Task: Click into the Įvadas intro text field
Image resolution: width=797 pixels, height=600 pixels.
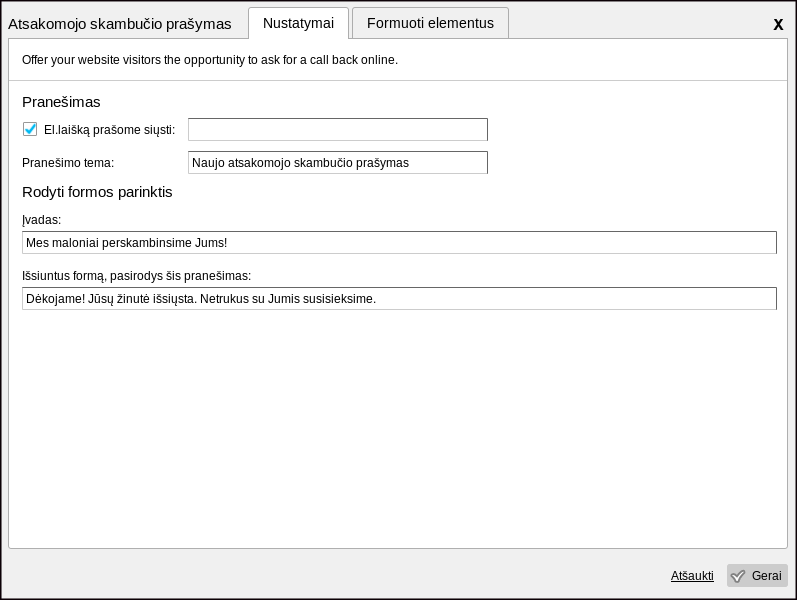Action: 399,243
